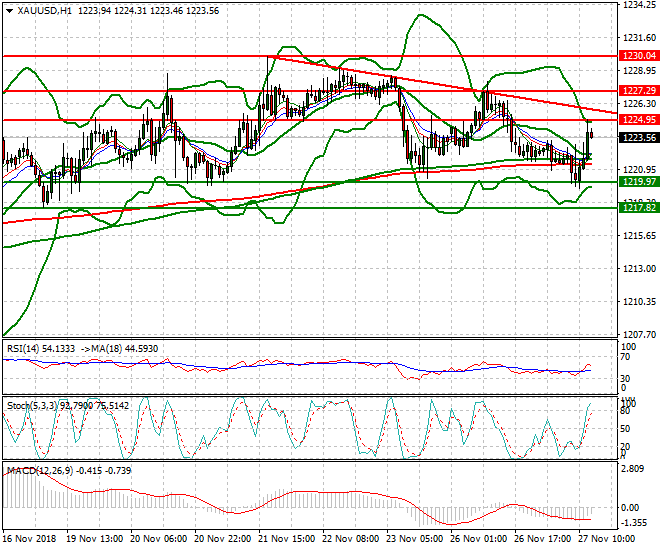Click the 16 Nov 2018 date label
This screenshot has width=660, height=550.
click(29, 539)
